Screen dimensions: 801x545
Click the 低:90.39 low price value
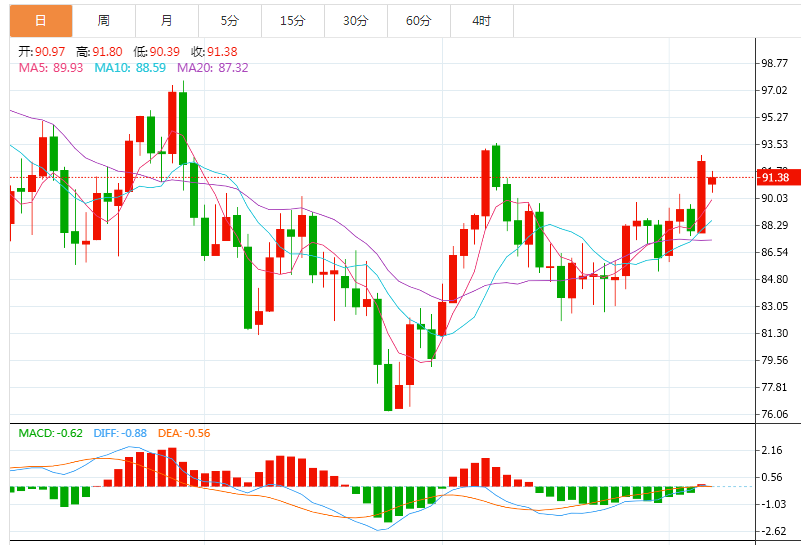(x=156, y=52)
